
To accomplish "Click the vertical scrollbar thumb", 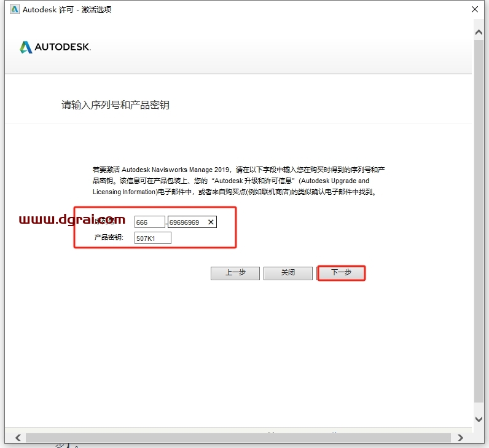I will (x=479, y=221).
